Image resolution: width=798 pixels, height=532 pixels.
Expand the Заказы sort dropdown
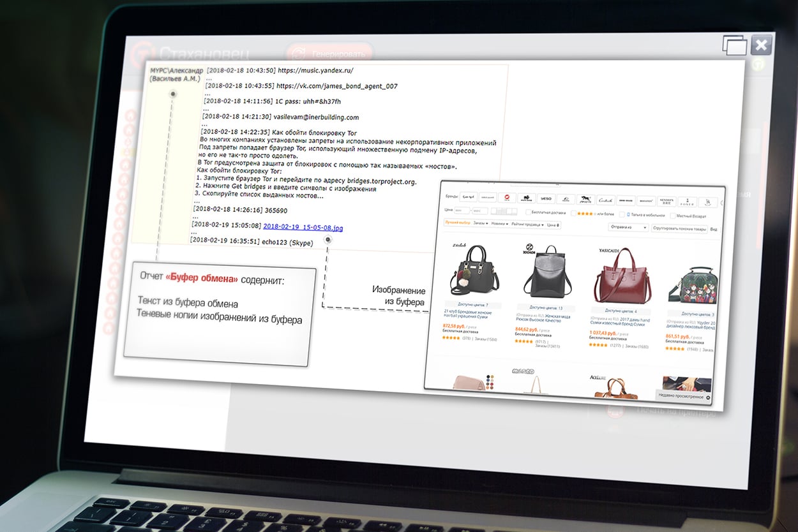480,224
